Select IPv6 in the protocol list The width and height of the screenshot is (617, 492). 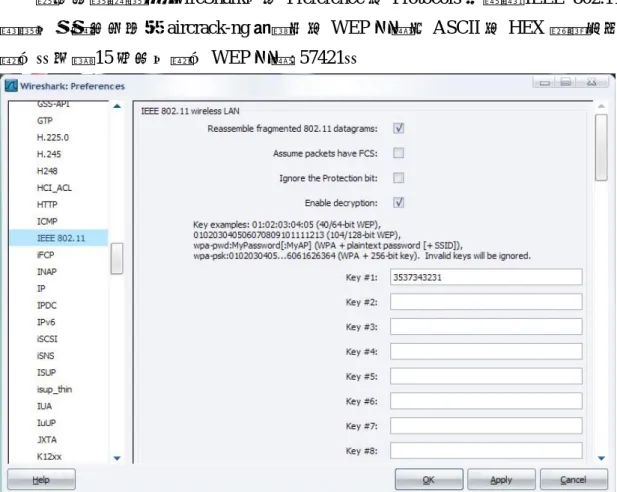(46, 322)
